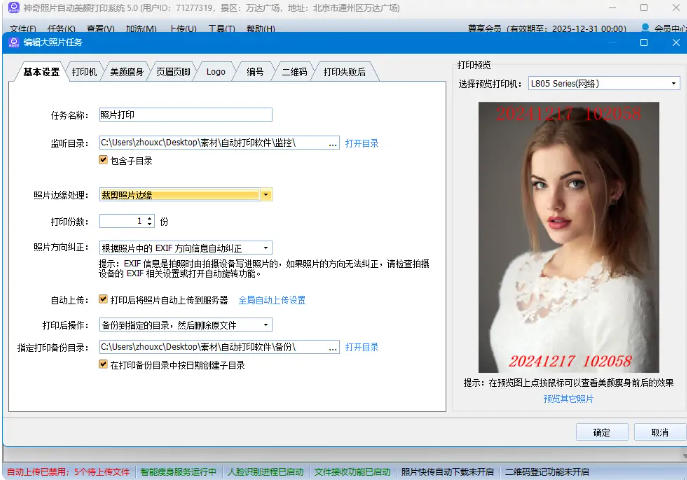Image resolution: width=687 pixels, height=480 pixels.
Task: Expand the 照片方向纠正 combo box
Action: click(266, 247)
